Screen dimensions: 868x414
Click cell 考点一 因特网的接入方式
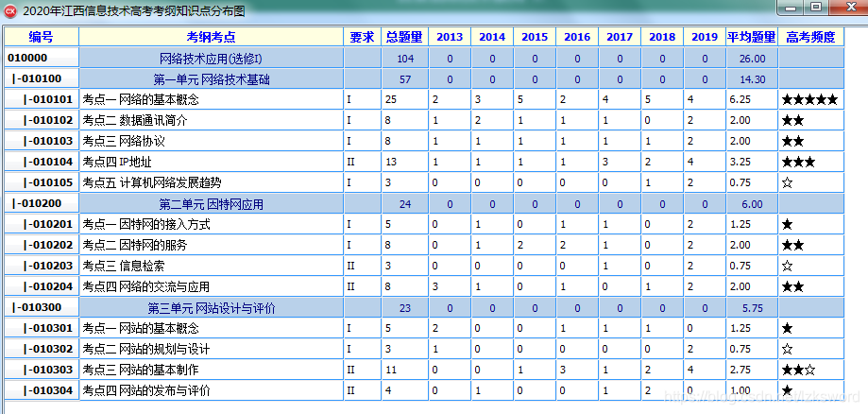pyautogui.click(x=211, y=224)
